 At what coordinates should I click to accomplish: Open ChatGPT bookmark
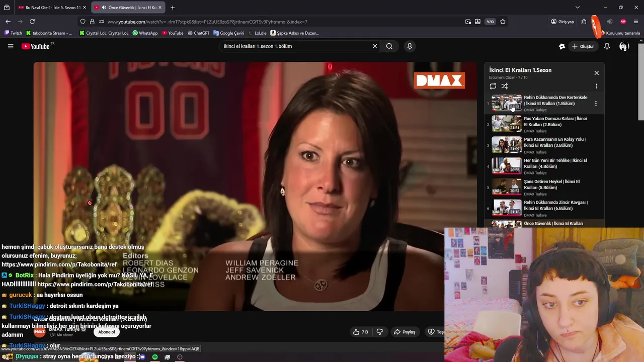click(198, 33)
